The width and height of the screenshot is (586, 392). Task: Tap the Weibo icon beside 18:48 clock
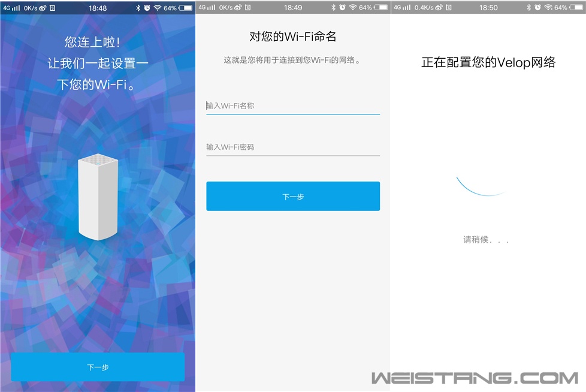pos(43,8)
